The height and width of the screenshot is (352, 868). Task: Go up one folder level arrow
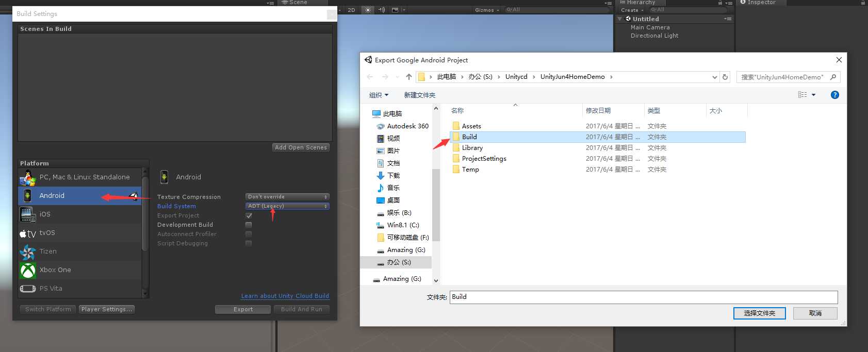click(x=408, y=77)
